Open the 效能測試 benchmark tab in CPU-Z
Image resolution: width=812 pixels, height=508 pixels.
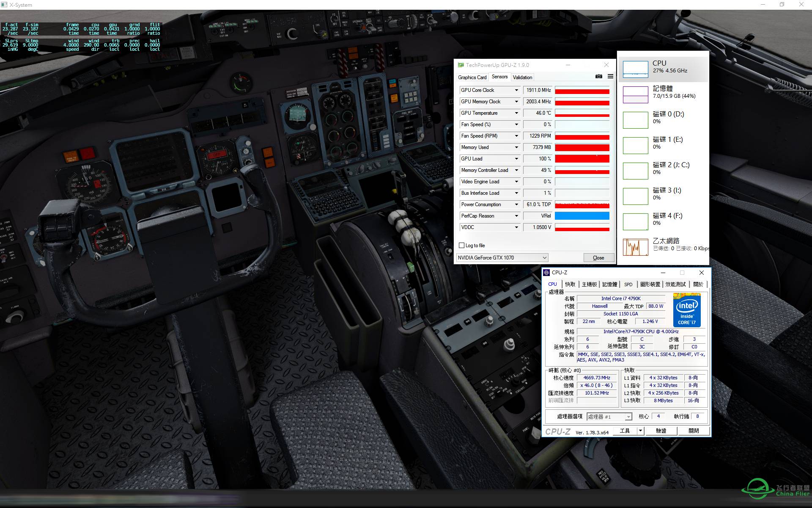coord(675,284)
